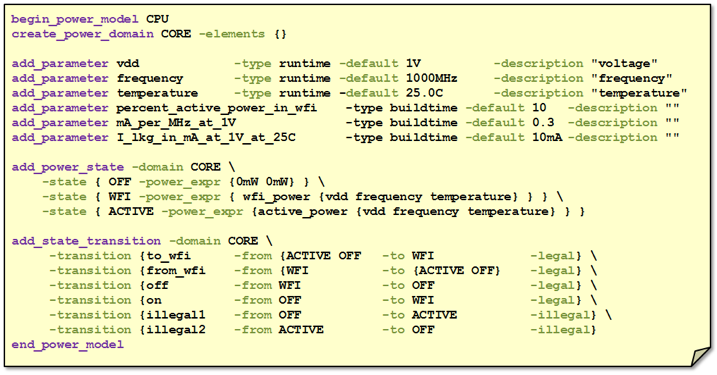This screenshot has width=717, height=375.
Task: Click the "temperature" description string
Action: 639,93
